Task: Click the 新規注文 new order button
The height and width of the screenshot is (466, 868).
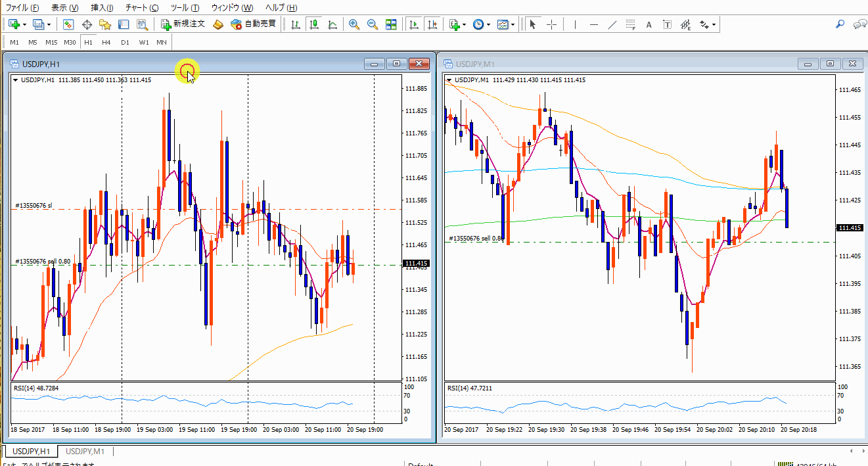Action: point(183,24)
